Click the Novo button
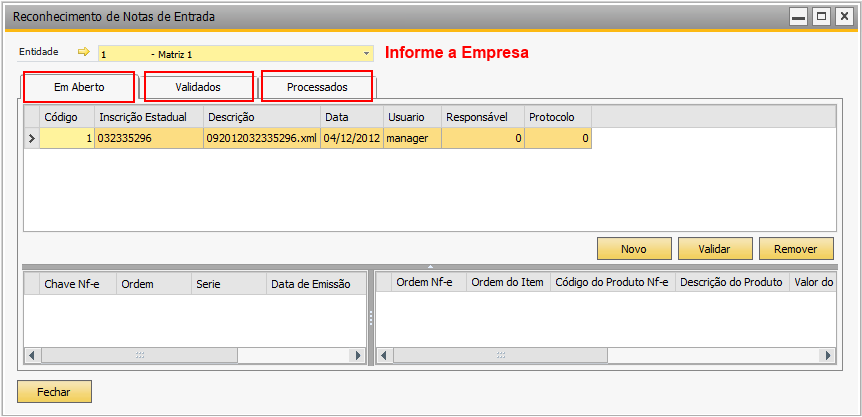Viewport: 862px width, 417px height. coord(634,249)
